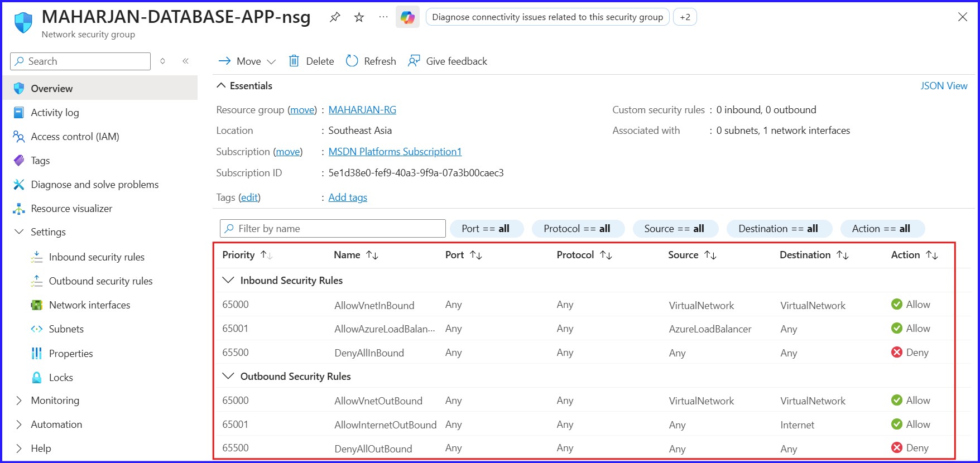The height and width of the screenshot is (463, 980).
Task: Open Diagnose and solve problems icon
Action: pos(19,184)
